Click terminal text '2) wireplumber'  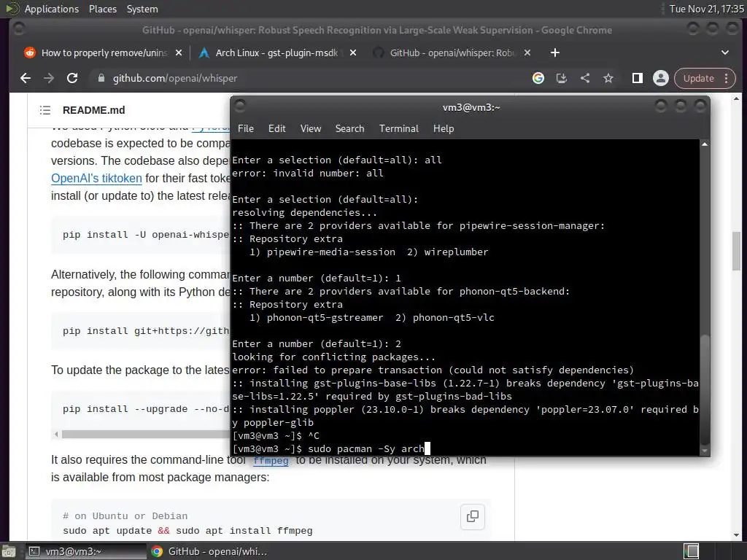(x=448, y=252)
